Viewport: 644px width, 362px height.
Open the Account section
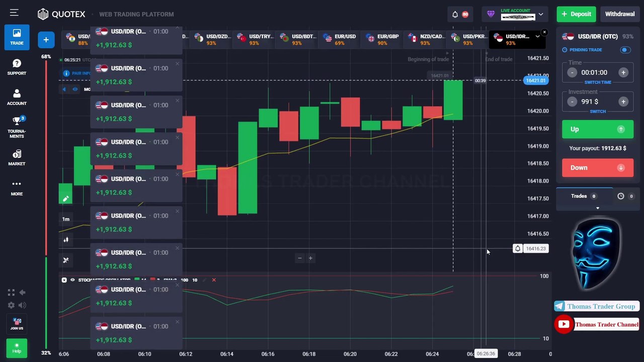click(17, 97)
